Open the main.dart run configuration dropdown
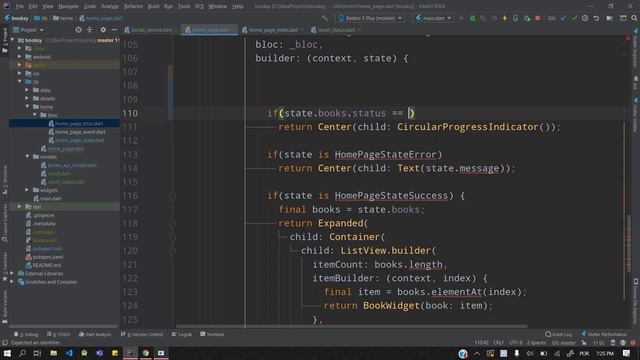The image size is (640, 360). pyautogui.click(x=433, y=18)
